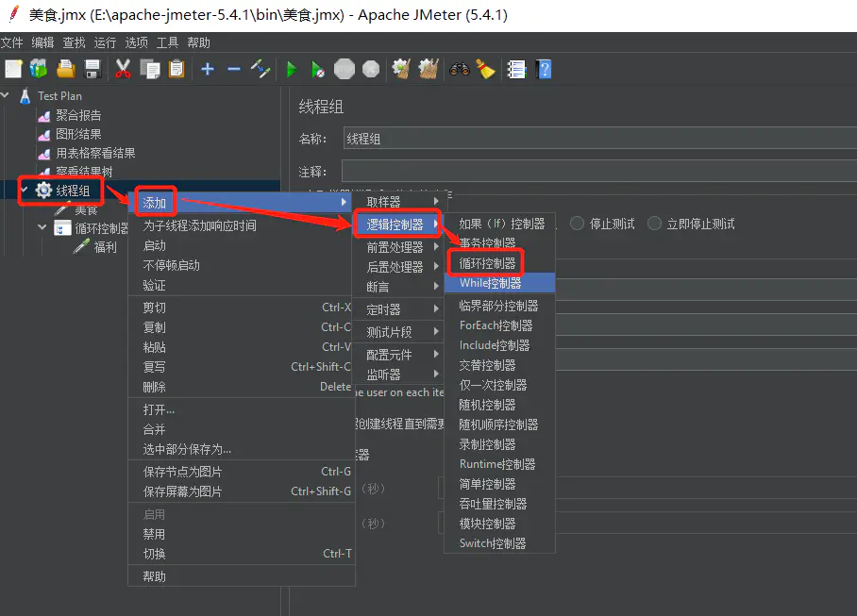Choose 循环控制器 from the submenu
857x616 pixels.
coord(499,263)
